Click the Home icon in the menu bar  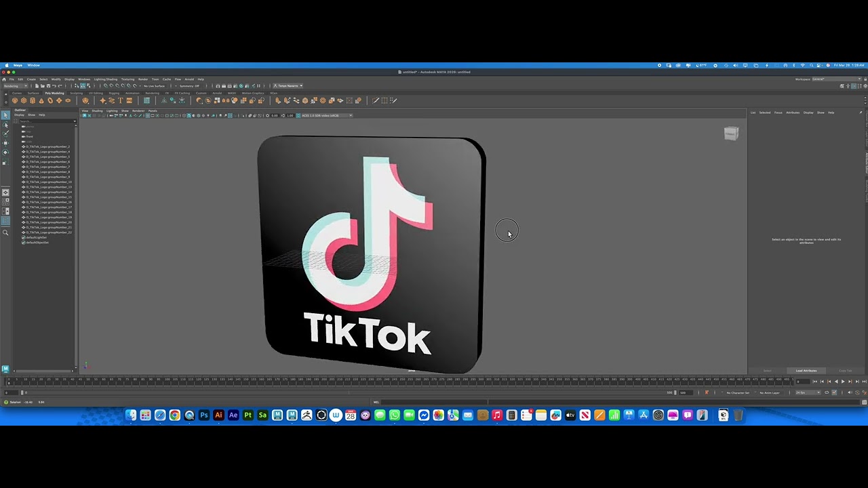point(4,79)
